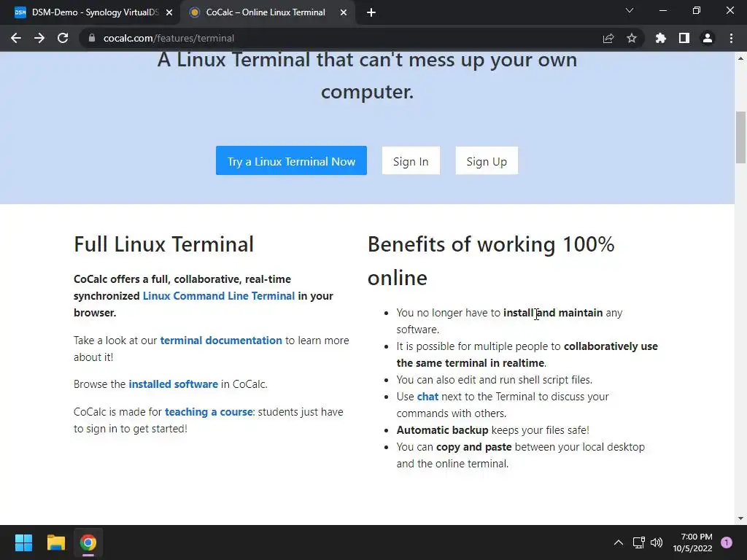Open the volume speaker tray icon
The image size is (747, 560).
click(x=657, y=542)
